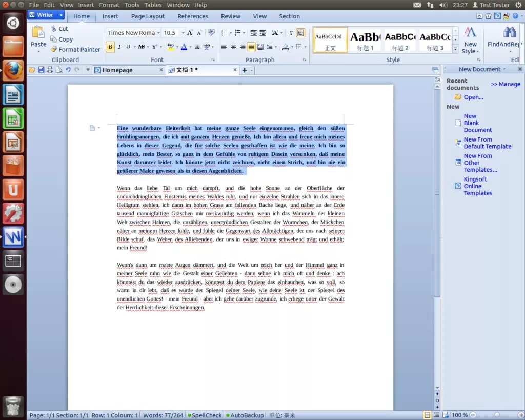Toggle SpellCheck in the status bar
525x420 pixels.
[x=204, y=415]
